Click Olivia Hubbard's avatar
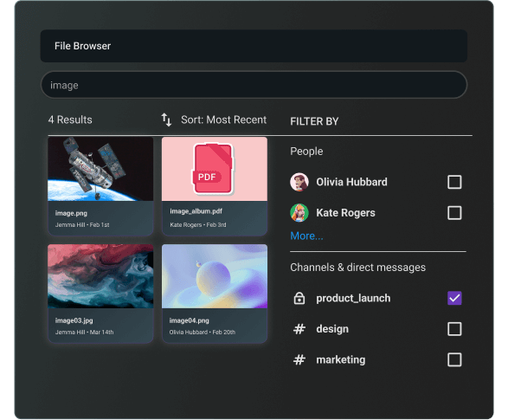Image resolution: width=508 pixels, height=420 pixels. click(299, 182)
